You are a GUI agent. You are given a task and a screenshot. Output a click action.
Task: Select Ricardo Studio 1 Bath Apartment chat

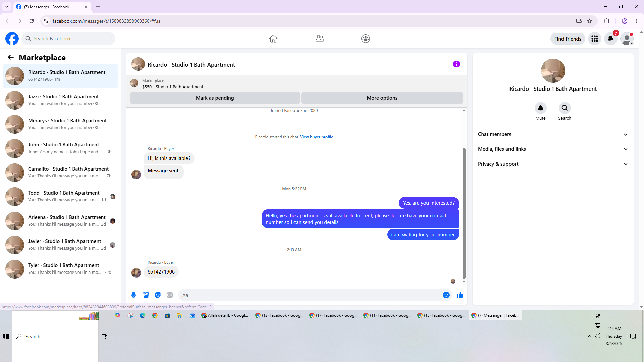[60, 76]
